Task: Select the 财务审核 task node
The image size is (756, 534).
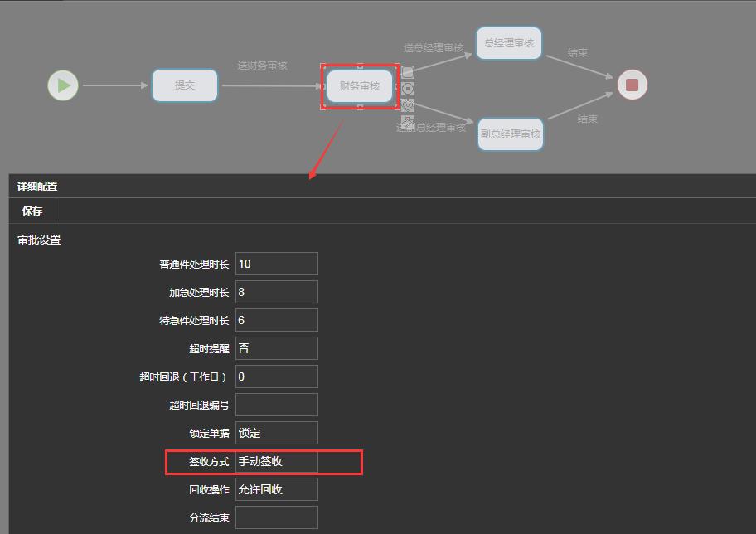Action: click(359, 86)
